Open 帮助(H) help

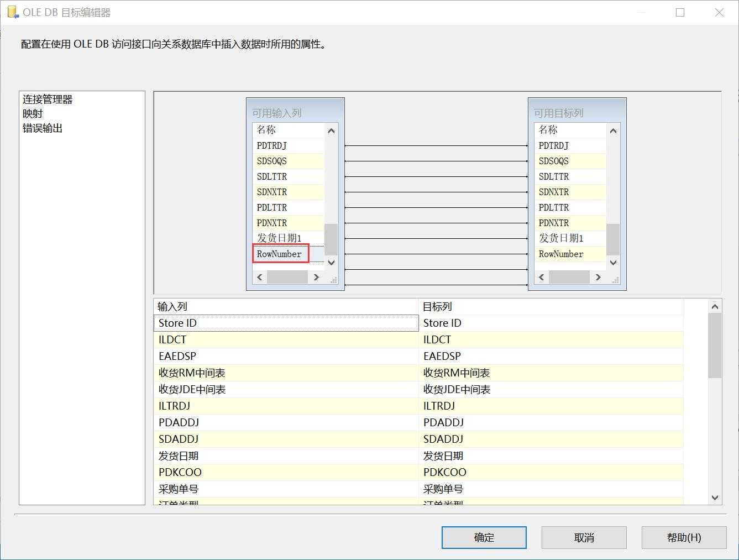tap(684, 537)
